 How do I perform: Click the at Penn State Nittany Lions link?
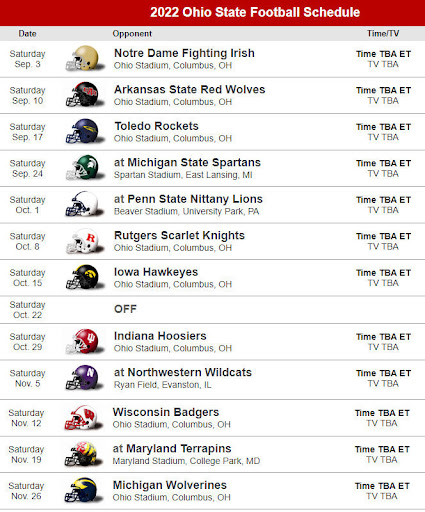(188, 199)
